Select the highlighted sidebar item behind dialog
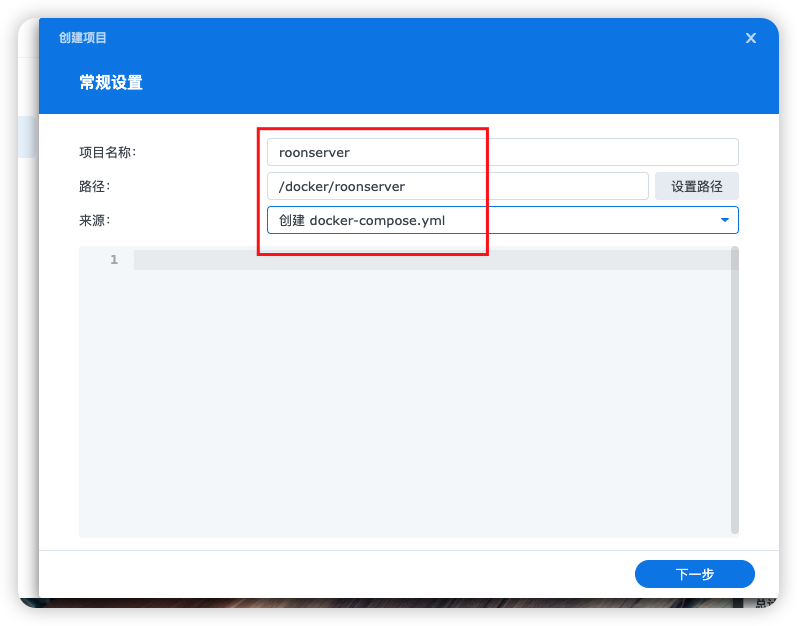 pos(28,137)
